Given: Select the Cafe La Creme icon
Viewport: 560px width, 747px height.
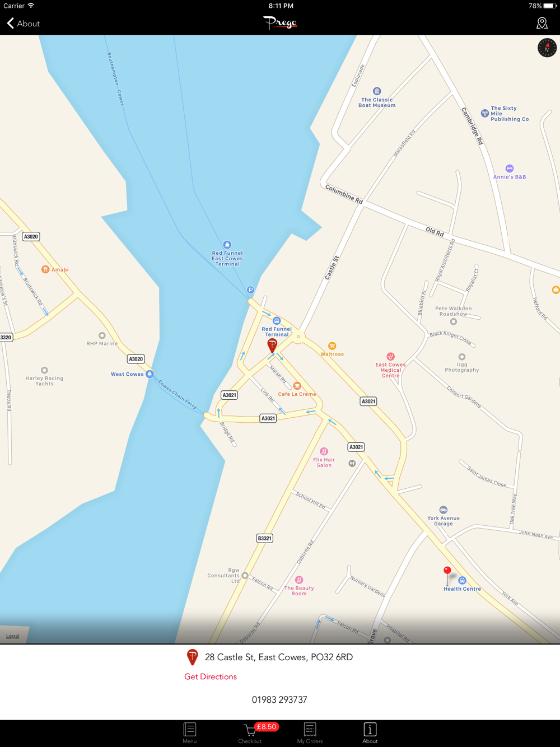Looking at the screenshot, I should click(x=297, y=386).
